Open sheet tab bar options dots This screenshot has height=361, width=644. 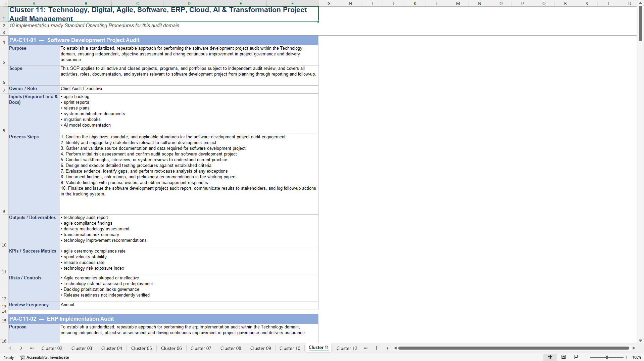[x=387, y=348]
